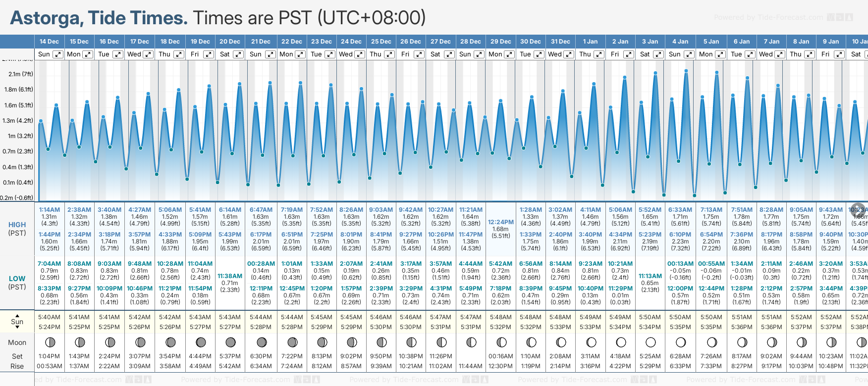
Task: Expand Thursday 1 Jan tide details
Action: click(x=598, y=54)
